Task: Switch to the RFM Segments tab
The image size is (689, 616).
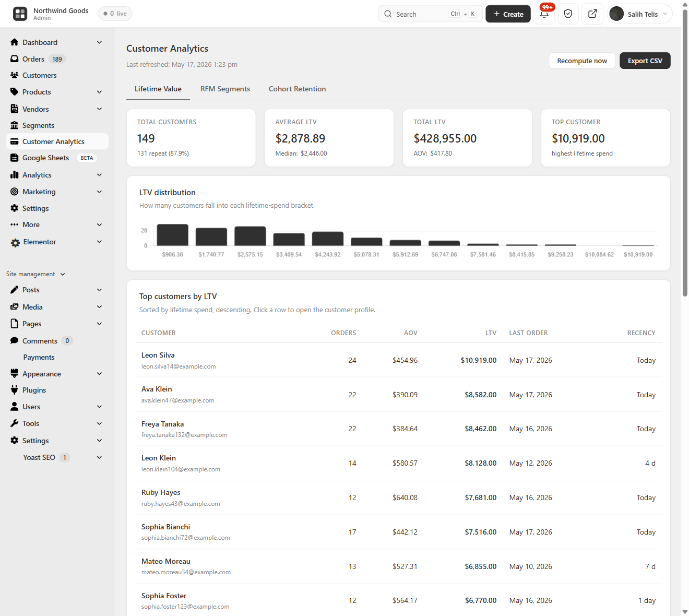Action: 225,89
